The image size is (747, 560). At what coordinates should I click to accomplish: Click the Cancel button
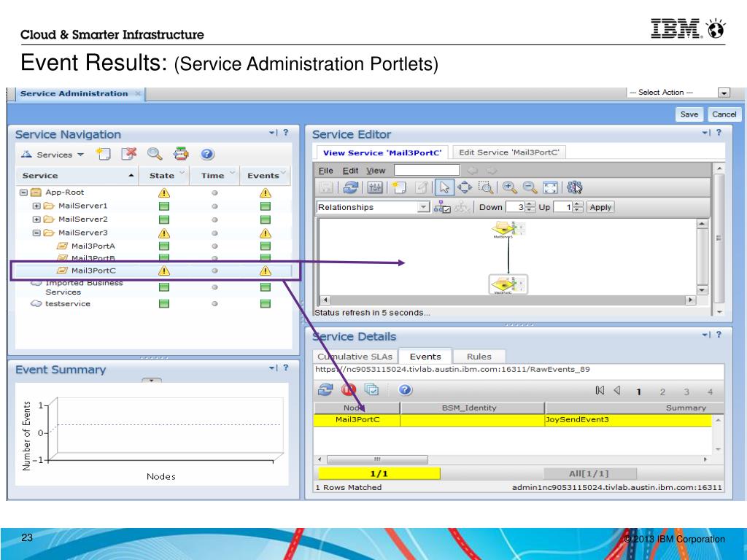click(724, 114)
